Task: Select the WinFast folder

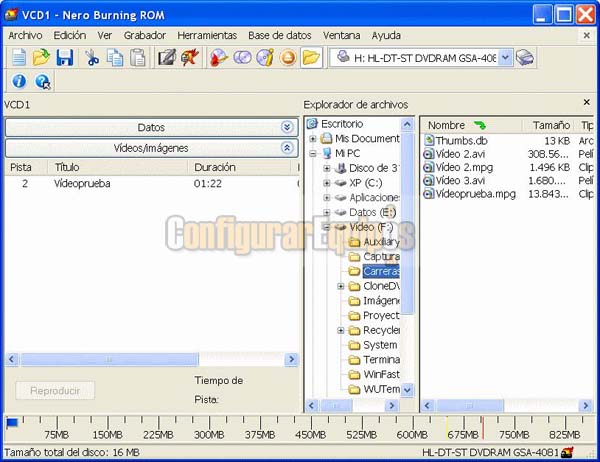Action: [x=381, y=374]
